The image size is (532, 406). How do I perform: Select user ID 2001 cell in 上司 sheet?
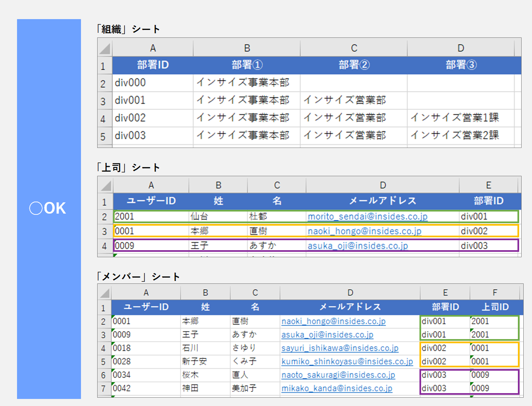[151, 217]
